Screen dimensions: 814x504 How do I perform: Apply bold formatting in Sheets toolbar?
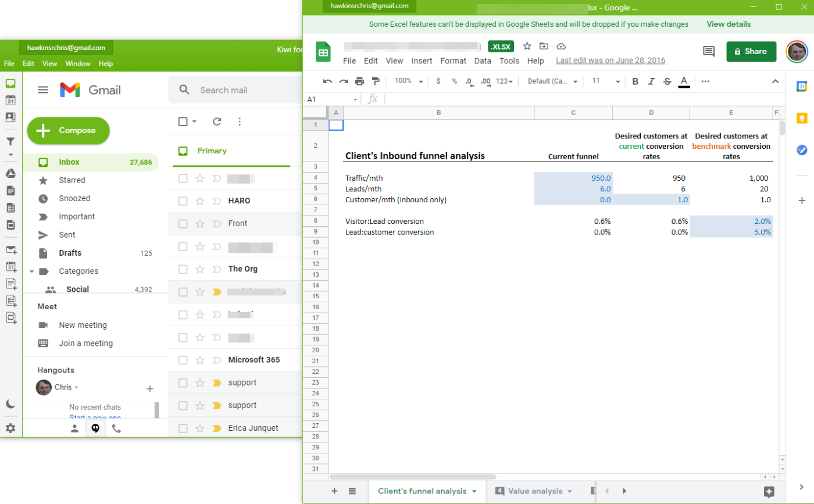[x=636, y=81]
